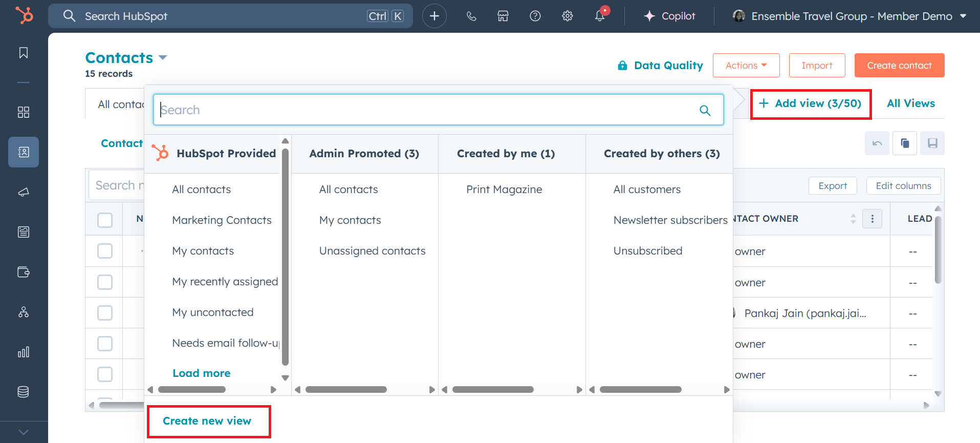Viewport: 980px width, 443px height.
Task: Open the Workspaces grid icon in sidebar
Action: [x=24, y=112]
